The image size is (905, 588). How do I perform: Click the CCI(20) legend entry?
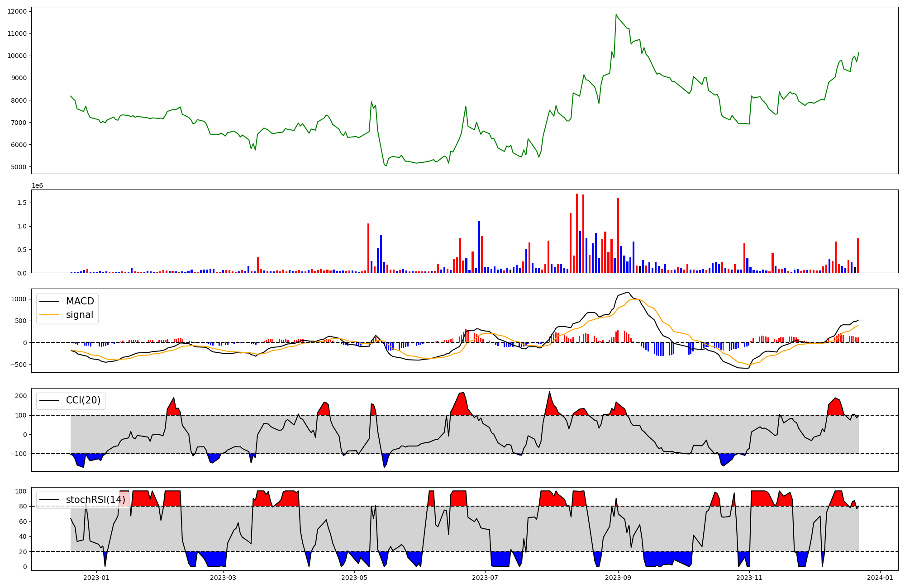pyautogui.click(x=83, y=400)
